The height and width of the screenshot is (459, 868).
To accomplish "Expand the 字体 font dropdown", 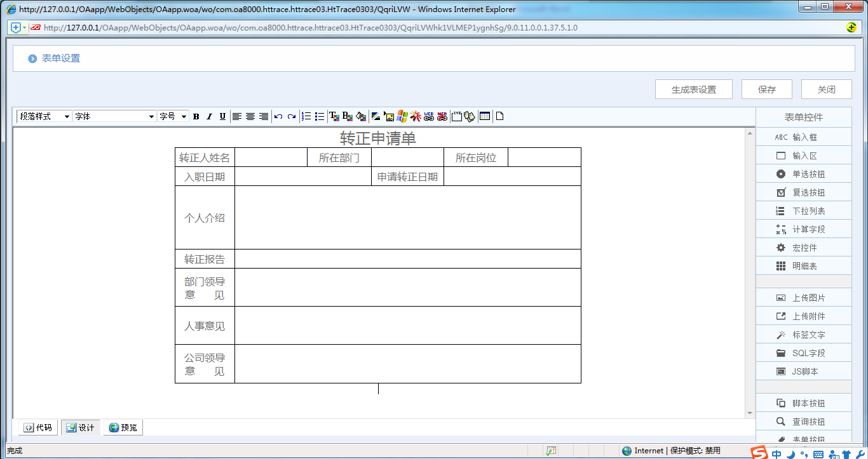I will click(x=114, y=116).
